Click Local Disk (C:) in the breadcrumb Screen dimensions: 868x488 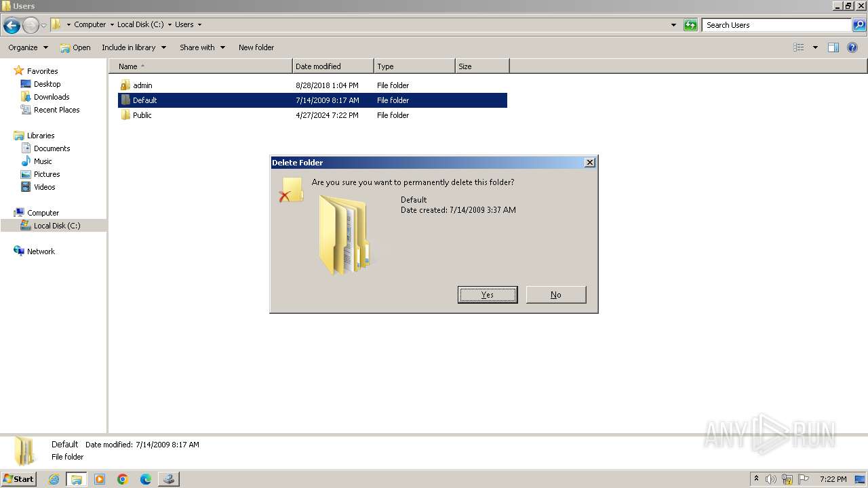(140, 24)
